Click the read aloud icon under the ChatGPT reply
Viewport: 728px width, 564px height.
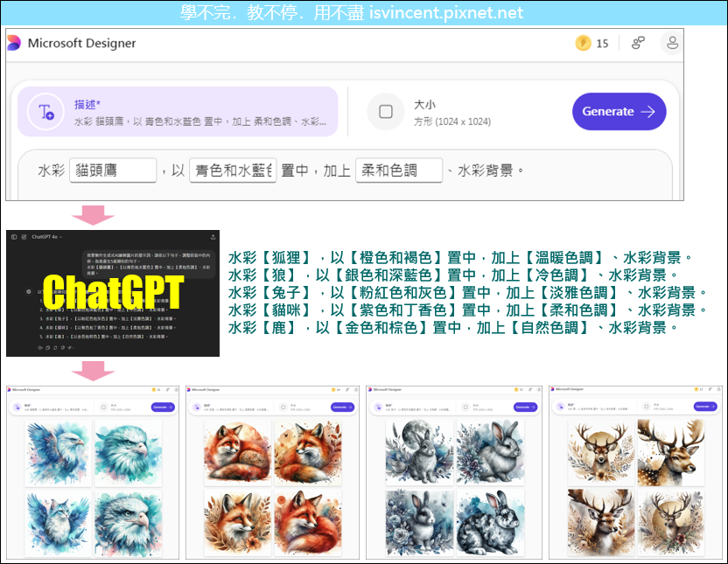tap(40, 347)
